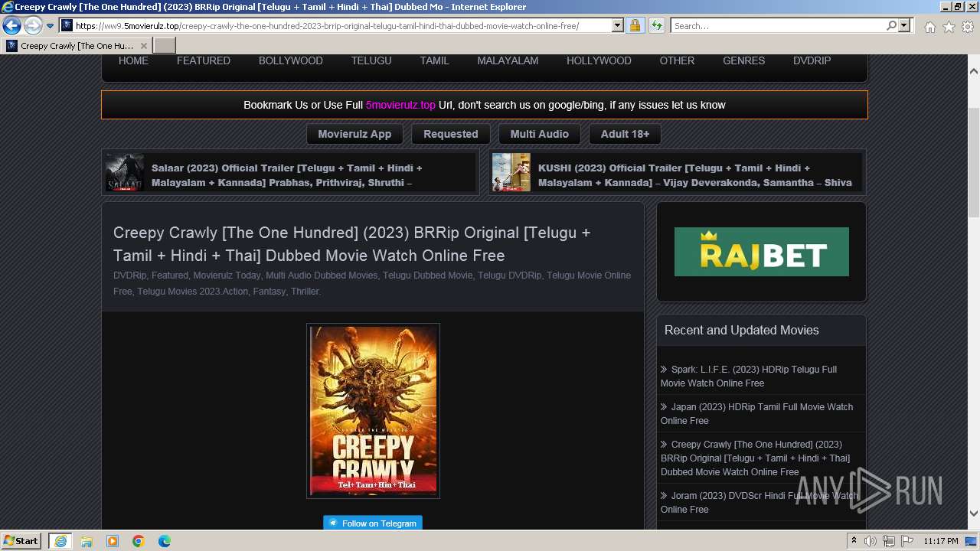Click the taskbar clock showing 11:17 PM
Image resolution: width=980 pixels, height=551 pixels.
pyautogui.click(x=941, y=541)
